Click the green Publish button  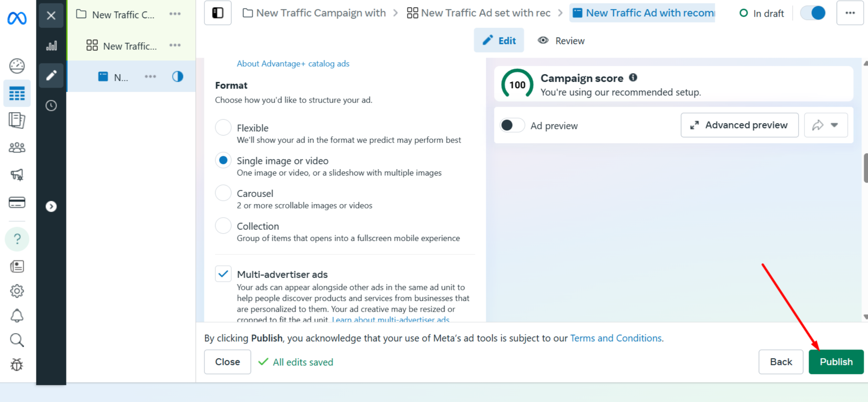(836, 362)
